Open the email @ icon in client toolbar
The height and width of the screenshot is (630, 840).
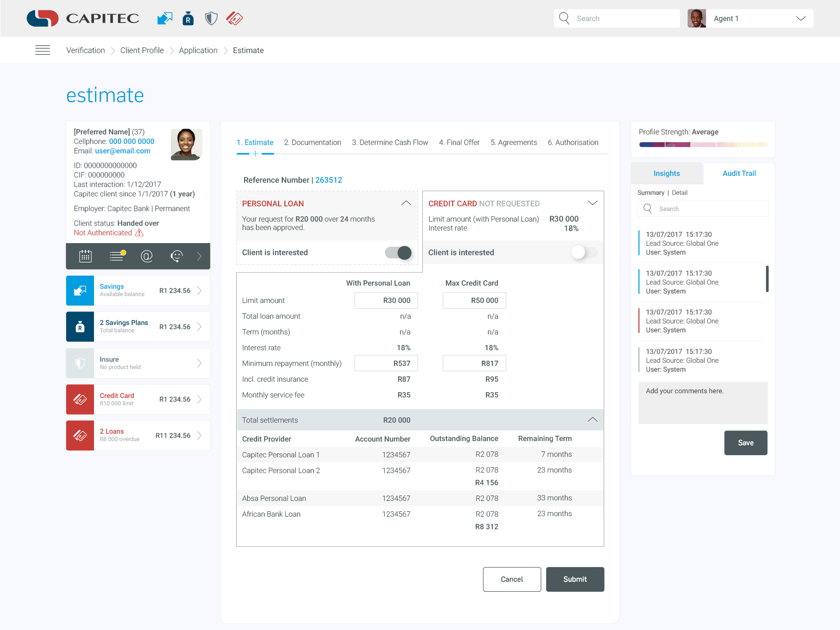coord(147,256)
